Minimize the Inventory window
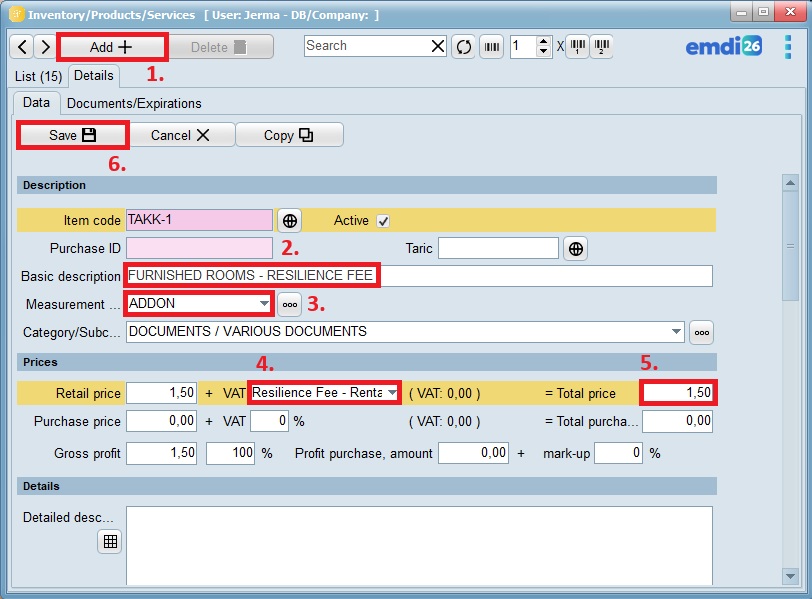812x599 pixels. pos(742,12)
